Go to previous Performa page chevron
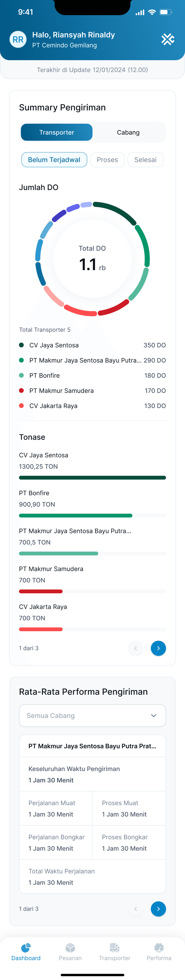This screenshot has height=980, width=185. (136, 909)
